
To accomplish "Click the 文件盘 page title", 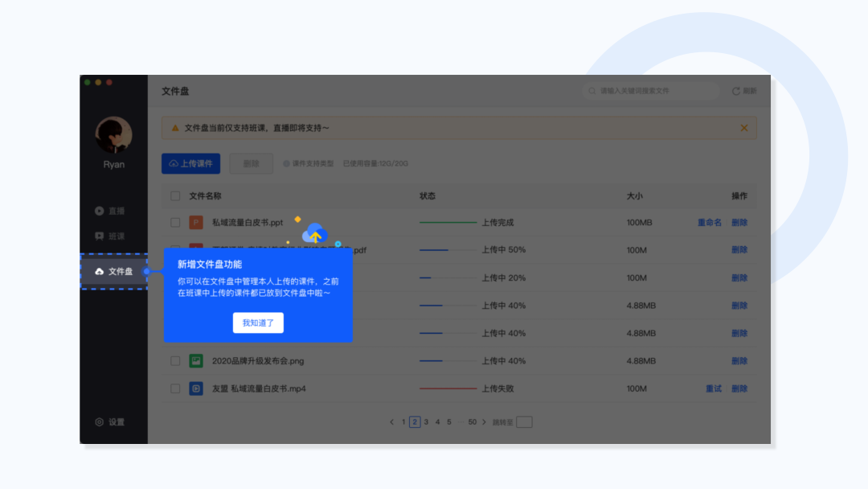I will 175,92.
